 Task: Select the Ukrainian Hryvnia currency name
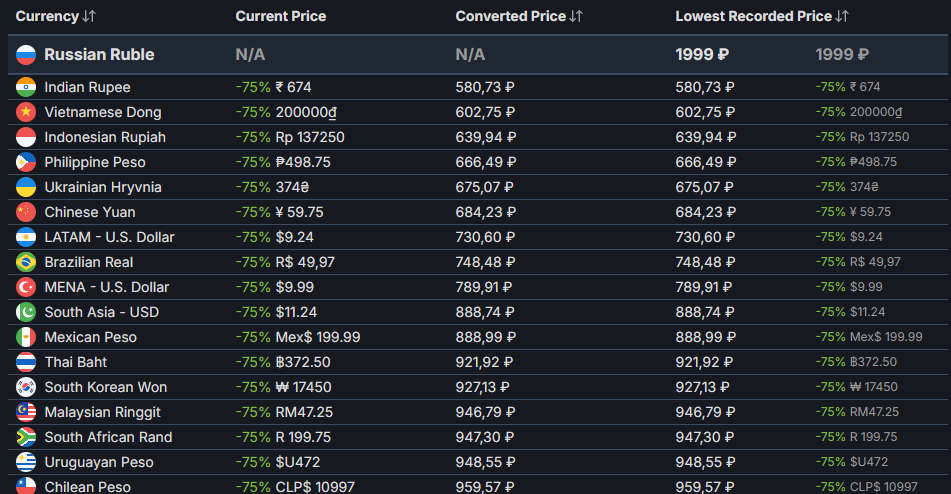[103, 187]
